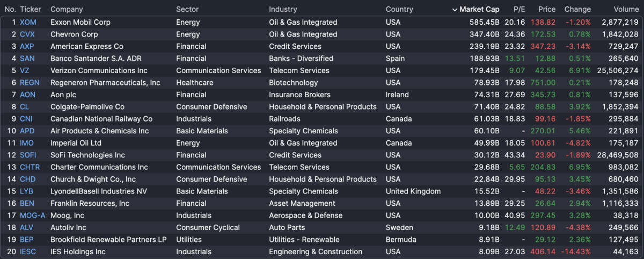Open the CVX ticker link
Image resolution: width=644 pixels, height=259 pixels.
point(27,34)
